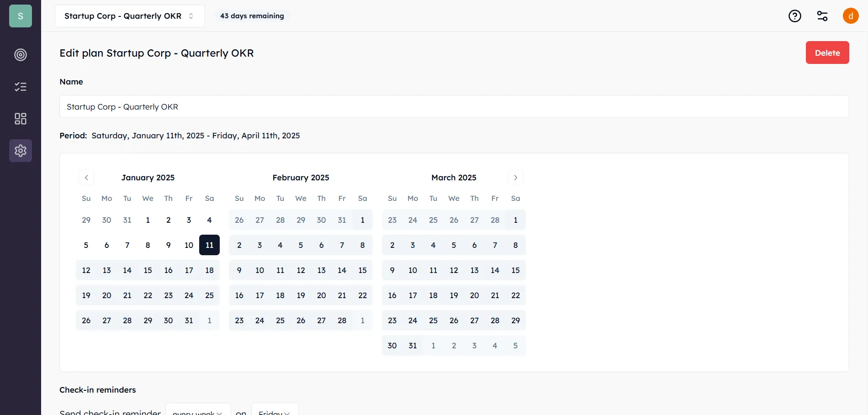This screenshot has height=415, width=868.
Task: Open the Goals target icon in sidebar
Action: 21,55
